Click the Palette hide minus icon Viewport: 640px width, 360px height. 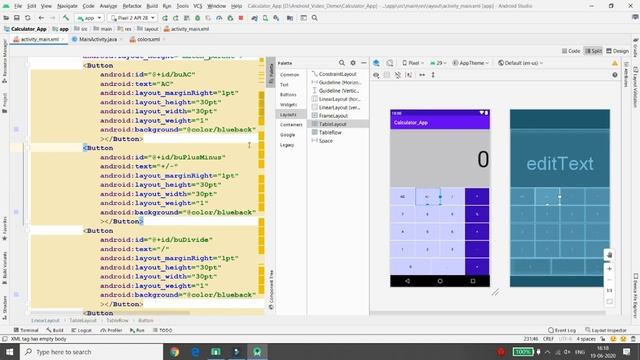click(x=364, y=63)
